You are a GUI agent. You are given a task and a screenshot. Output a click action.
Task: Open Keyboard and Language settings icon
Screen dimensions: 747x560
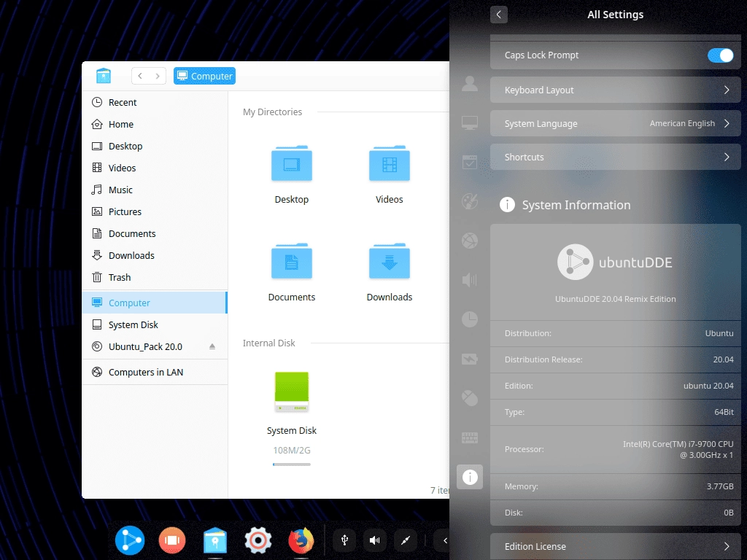click(470, 437)
